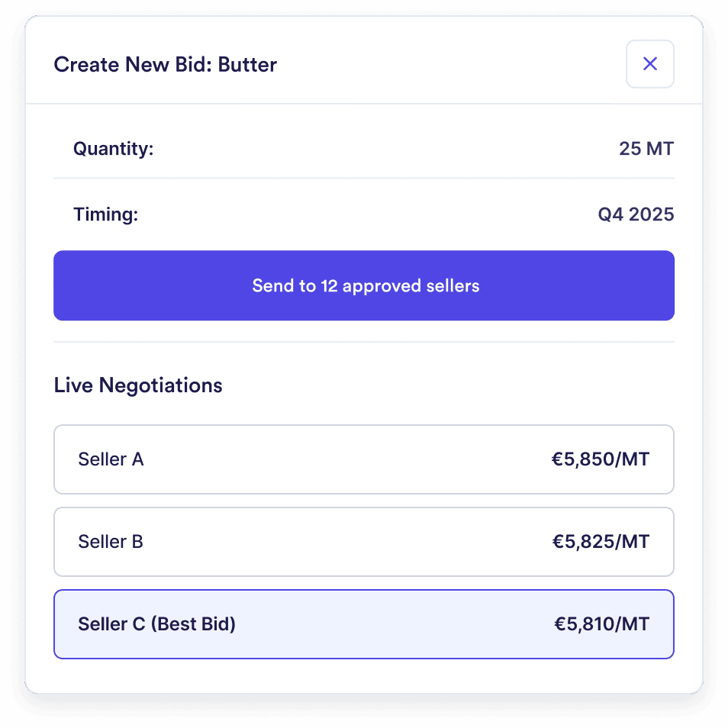
Task: Click the €5,810/MT best bid price
Action: [x=601, y=624]
